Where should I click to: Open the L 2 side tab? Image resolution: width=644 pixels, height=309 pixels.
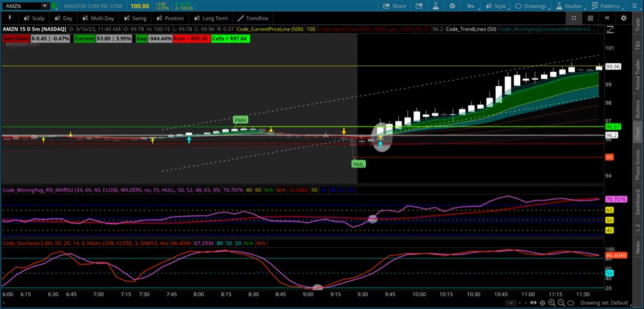pyautogui.click(x=637, y=226)
